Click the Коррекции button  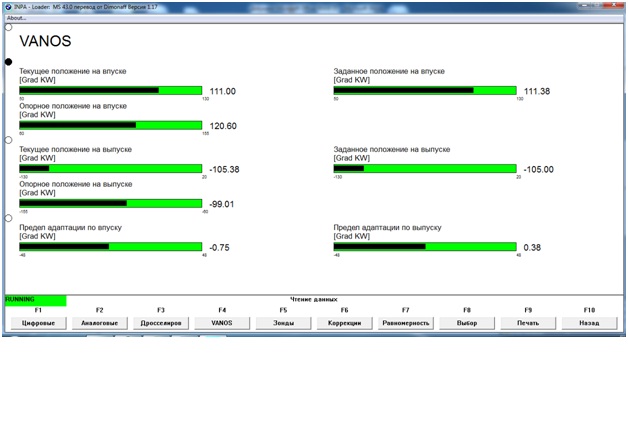tap(344, 323)
